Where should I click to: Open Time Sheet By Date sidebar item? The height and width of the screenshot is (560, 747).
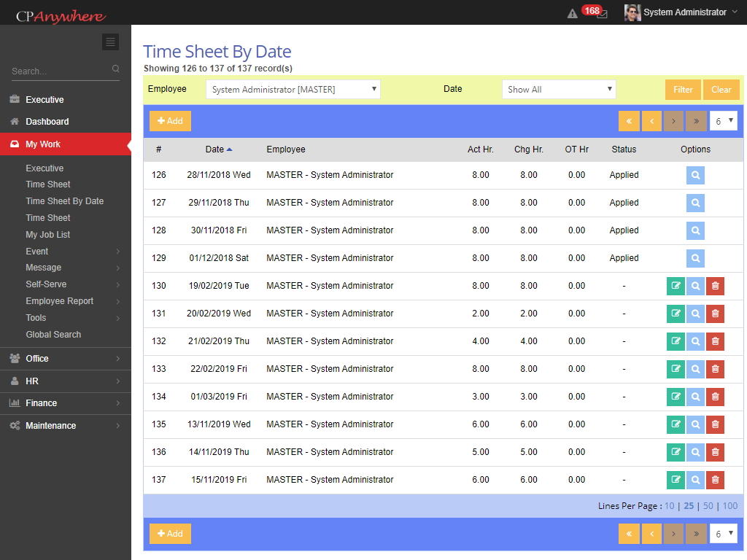[65, 201]
